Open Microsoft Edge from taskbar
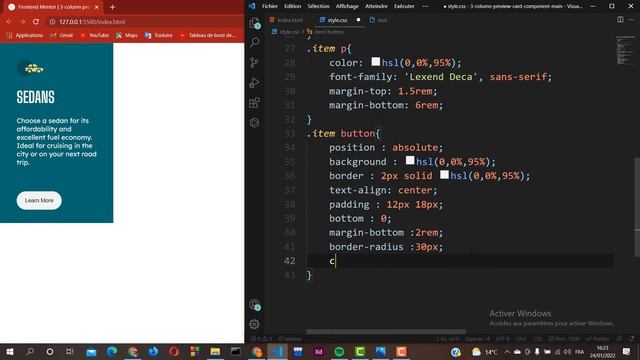The height and width of the screenshot is (360, 640). [112, 351]
